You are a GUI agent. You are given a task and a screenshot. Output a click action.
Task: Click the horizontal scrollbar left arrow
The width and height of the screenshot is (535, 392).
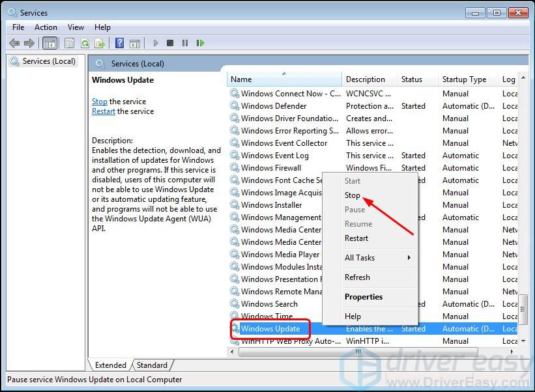tap(233, 352)
